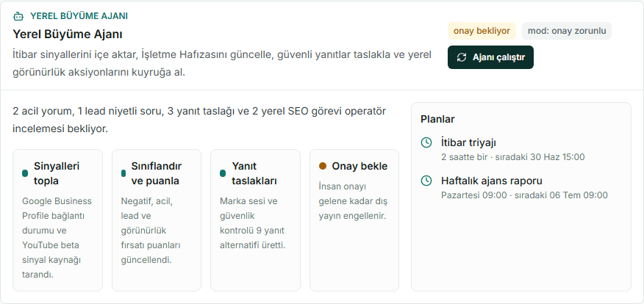
Task: Run the agent with Ajanı çalıştır
Action: [x=490, y=57]
